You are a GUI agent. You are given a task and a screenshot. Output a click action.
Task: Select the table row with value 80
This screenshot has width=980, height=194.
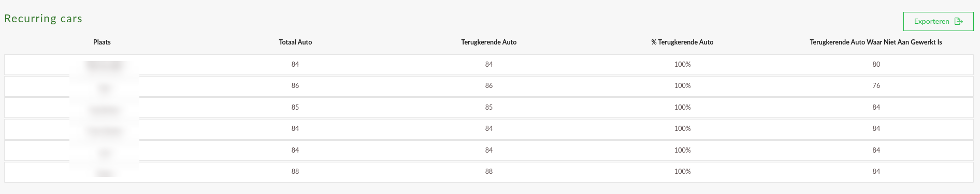489,65
